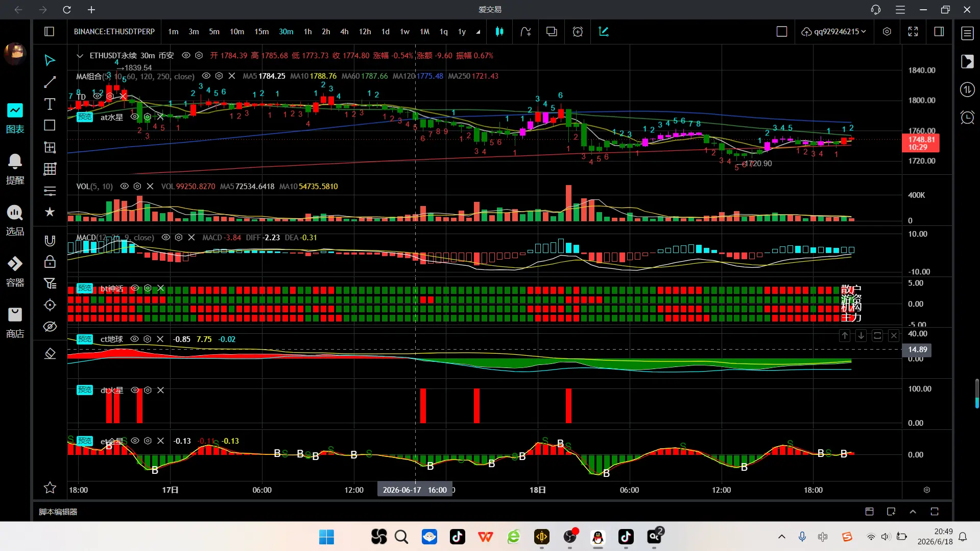Collapse the ETHUSDT main chart legend

pyautogui.click(x=80, y=56)
